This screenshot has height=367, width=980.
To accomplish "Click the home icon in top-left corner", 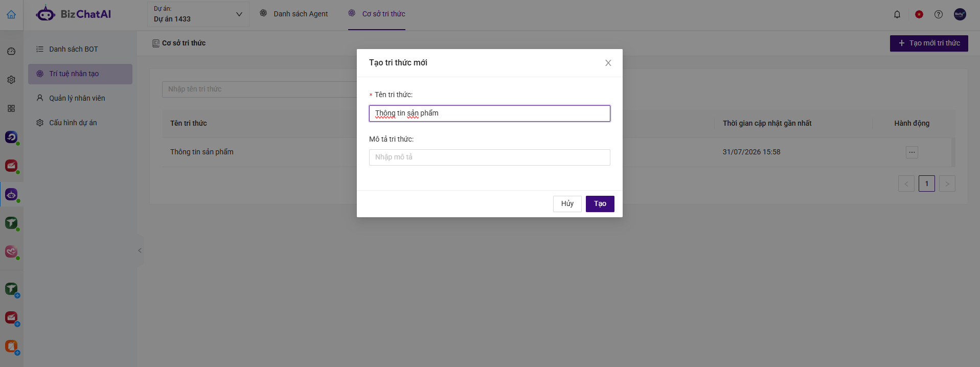I will coord(11,14).
